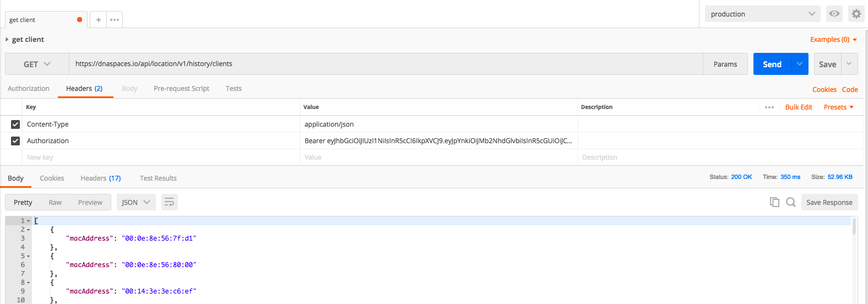Select the Headers (2) request tab
Screen dimensions: 868x304
pos(84,89)
